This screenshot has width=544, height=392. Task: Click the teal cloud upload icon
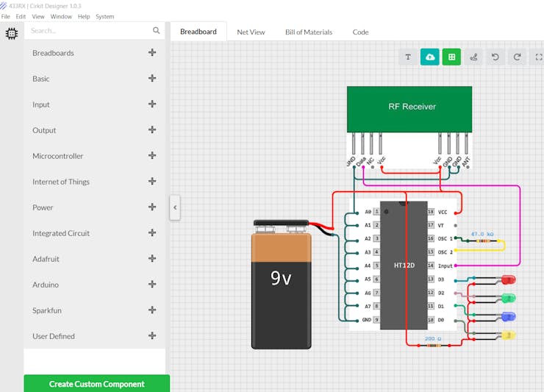coord(430,57)
